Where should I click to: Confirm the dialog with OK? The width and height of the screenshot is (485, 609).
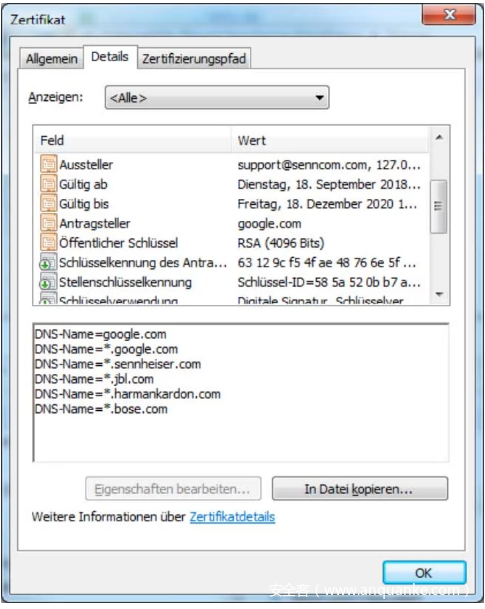tap(424, 573)
